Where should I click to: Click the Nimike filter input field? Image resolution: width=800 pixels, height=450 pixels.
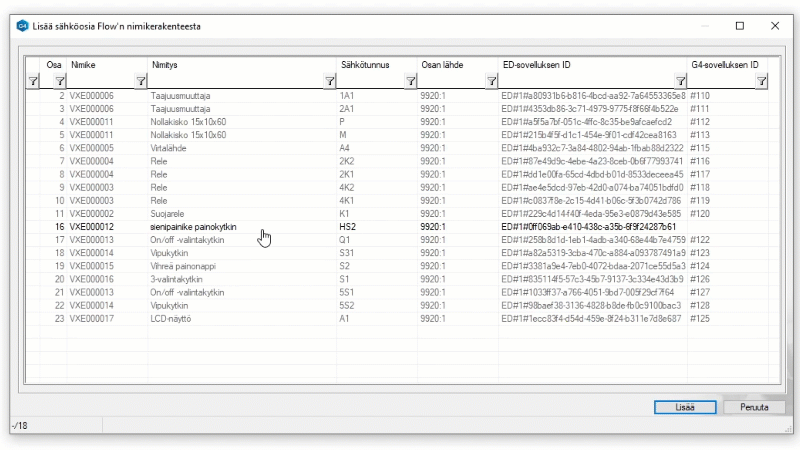pyautogui.click(x=100, y=81)
